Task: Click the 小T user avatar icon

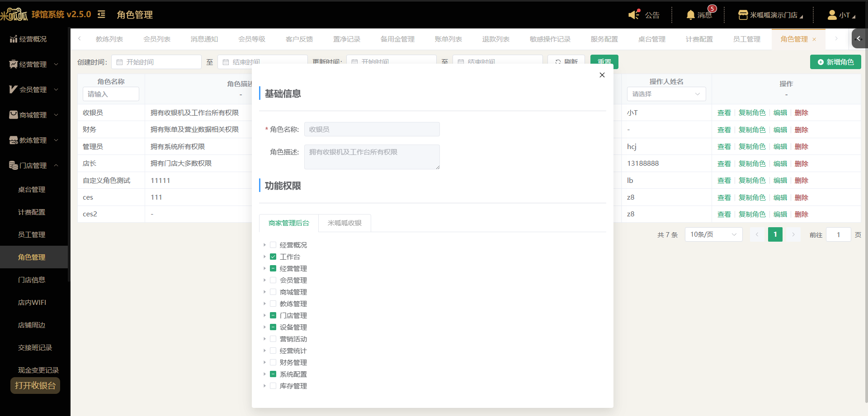Action: pyautogui.click(x=832, y=15)
